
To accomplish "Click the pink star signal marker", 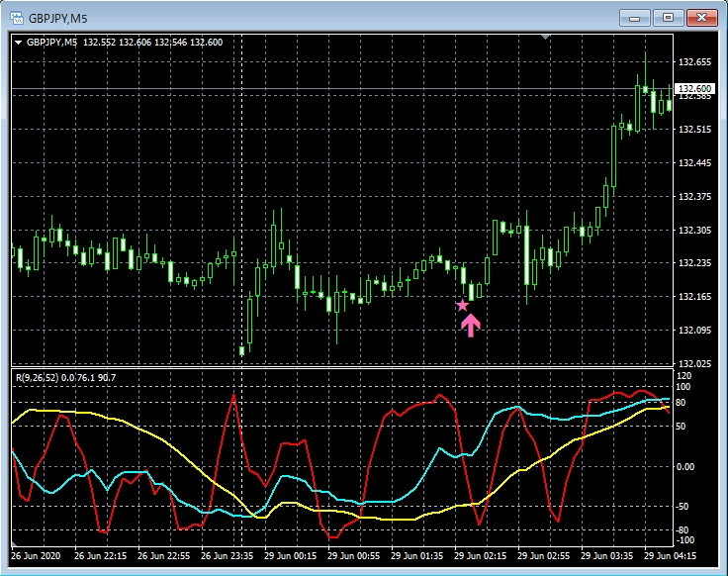I will [x=462, y=306].
